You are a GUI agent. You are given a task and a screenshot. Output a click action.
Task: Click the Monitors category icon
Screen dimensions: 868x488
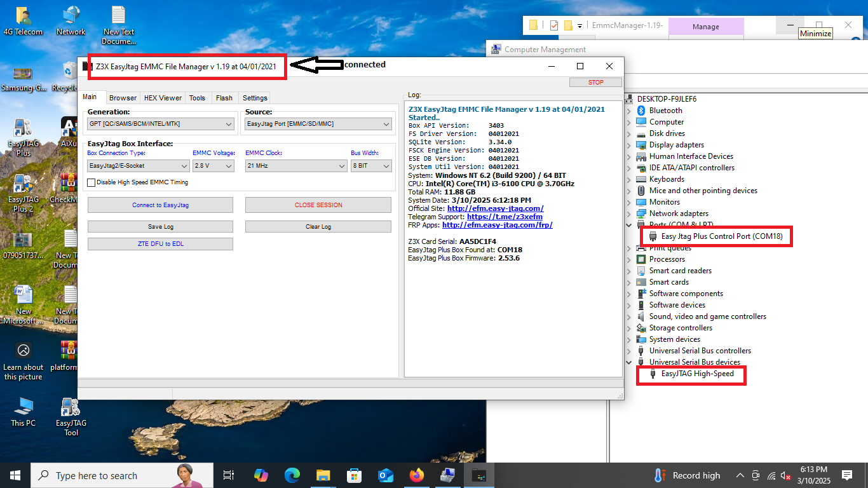click(x=641, y=202)
